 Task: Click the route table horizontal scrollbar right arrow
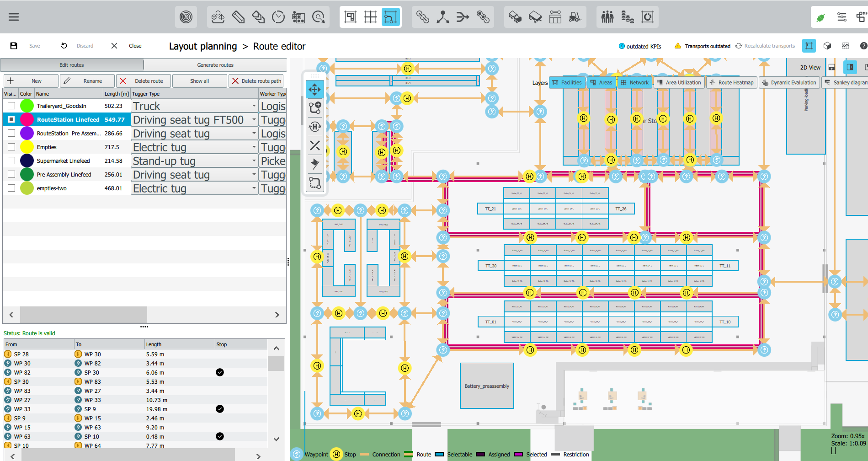tap(277, 315)
